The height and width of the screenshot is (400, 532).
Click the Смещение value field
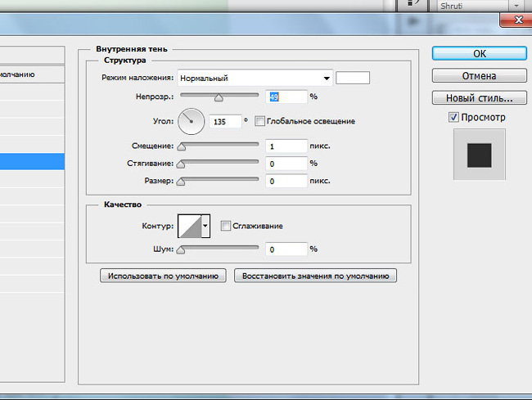click(x=286, y=146)
